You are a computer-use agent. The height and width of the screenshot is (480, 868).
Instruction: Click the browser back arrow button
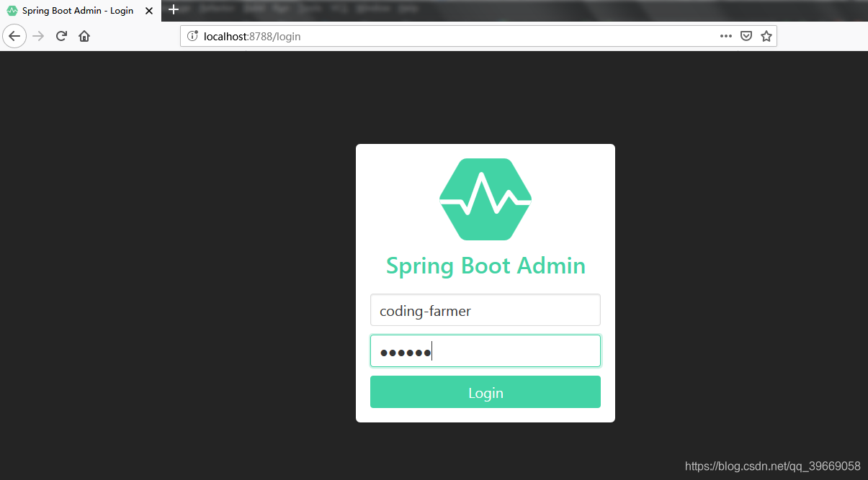click(x=14, y=36)
